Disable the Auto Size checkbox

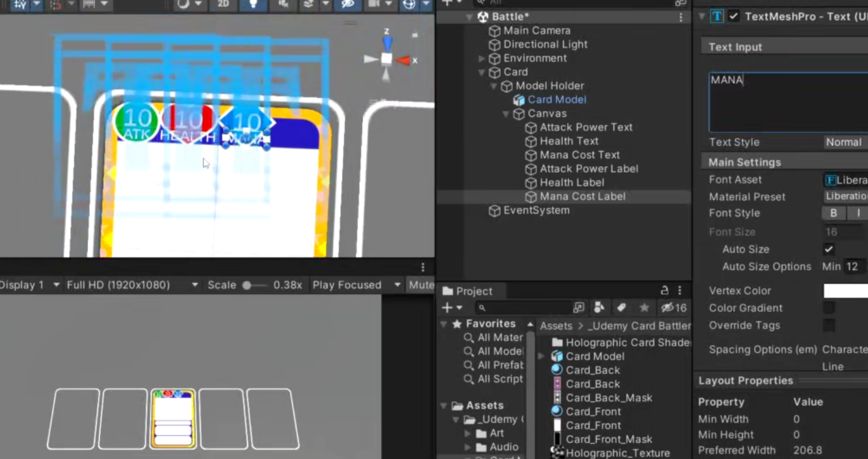(x=829, y=249)
